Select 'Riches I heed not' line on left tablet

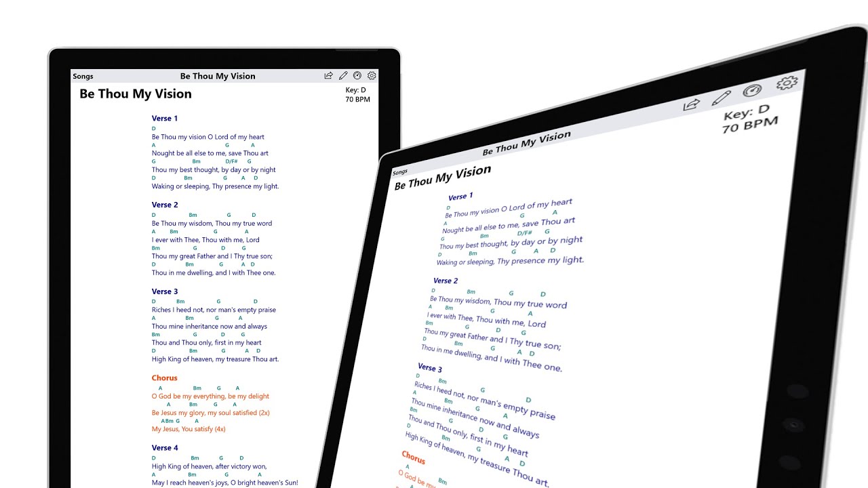214,310
